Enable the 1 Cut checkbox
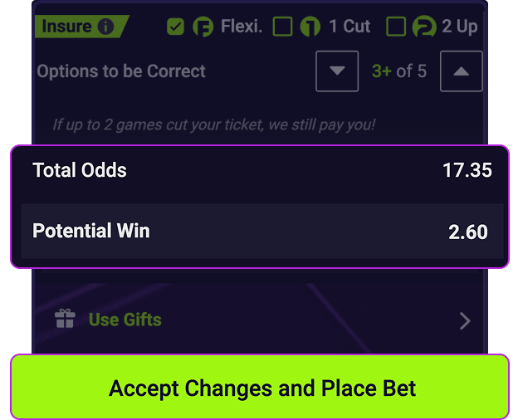The image size is (518, 420). point(283,27)
